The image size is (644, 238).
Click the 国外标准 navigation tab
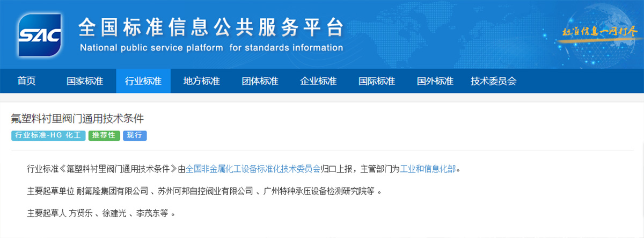[435, 81]
